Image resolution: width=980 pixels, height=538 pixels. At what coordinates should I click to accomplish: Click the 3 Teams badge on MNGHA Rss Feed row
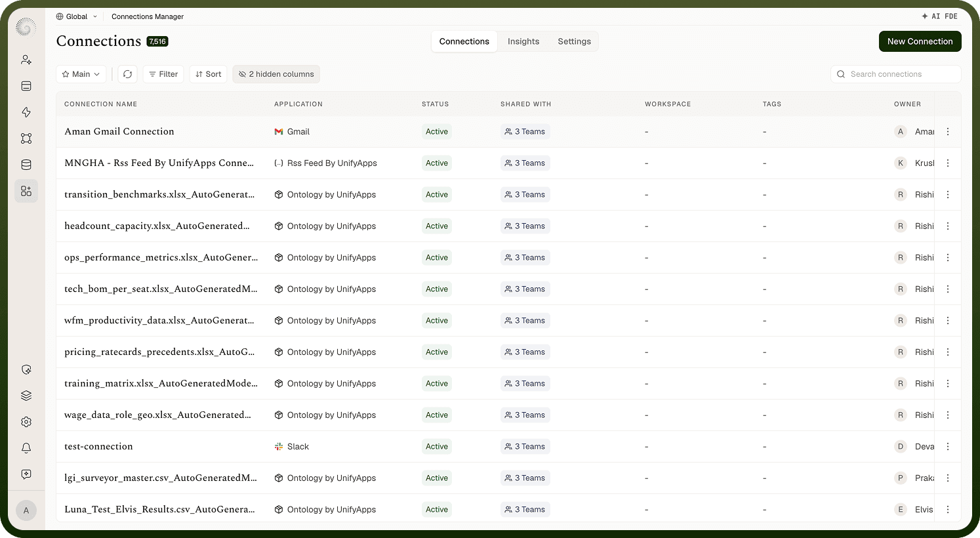pyautogui.click(x=525, y=163)
